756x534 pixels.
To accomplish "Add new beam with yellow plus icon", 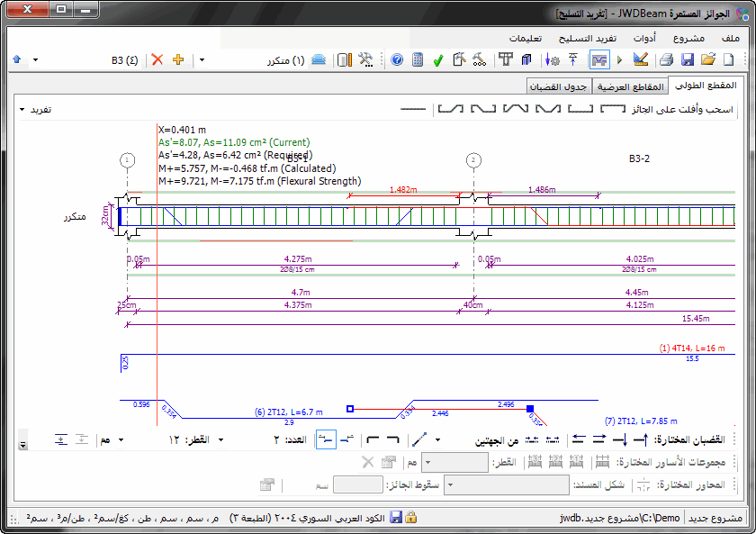I will coord(177,60).
